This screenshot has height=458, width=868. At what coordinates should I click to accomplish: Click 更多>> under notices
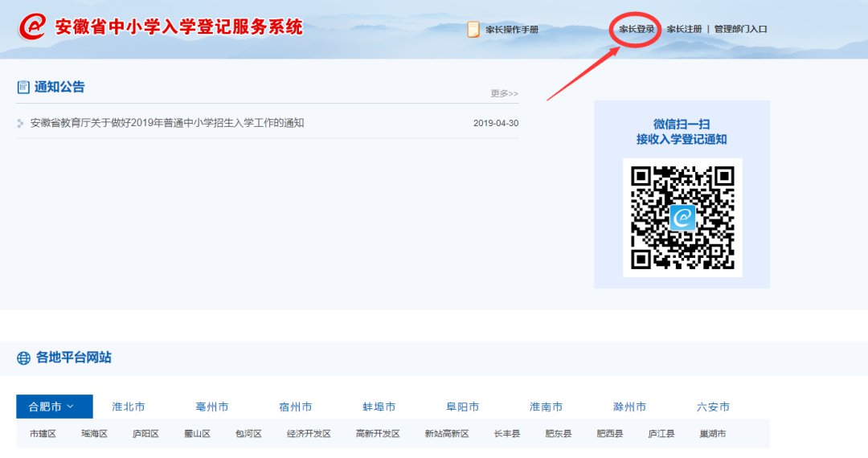[x=504, y=93]
